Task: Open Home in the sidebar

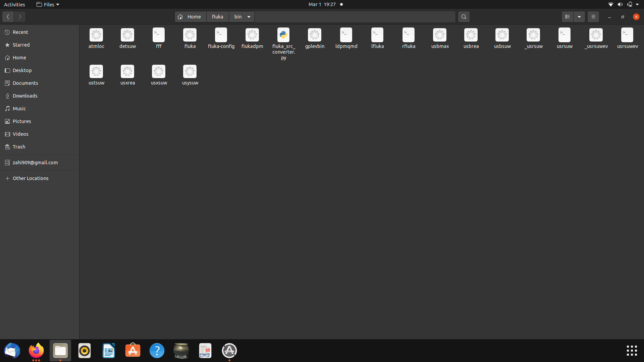Action: [x=40, y=58]
